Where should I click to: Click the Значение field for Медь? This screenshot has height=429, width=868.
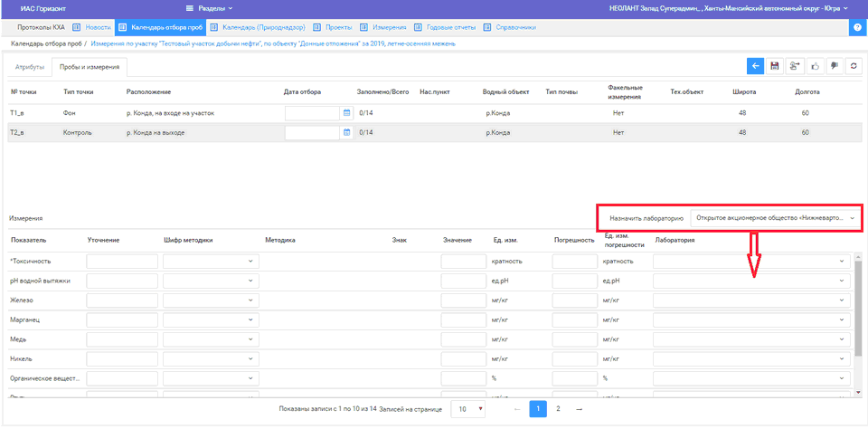click(x=464, y=338)
